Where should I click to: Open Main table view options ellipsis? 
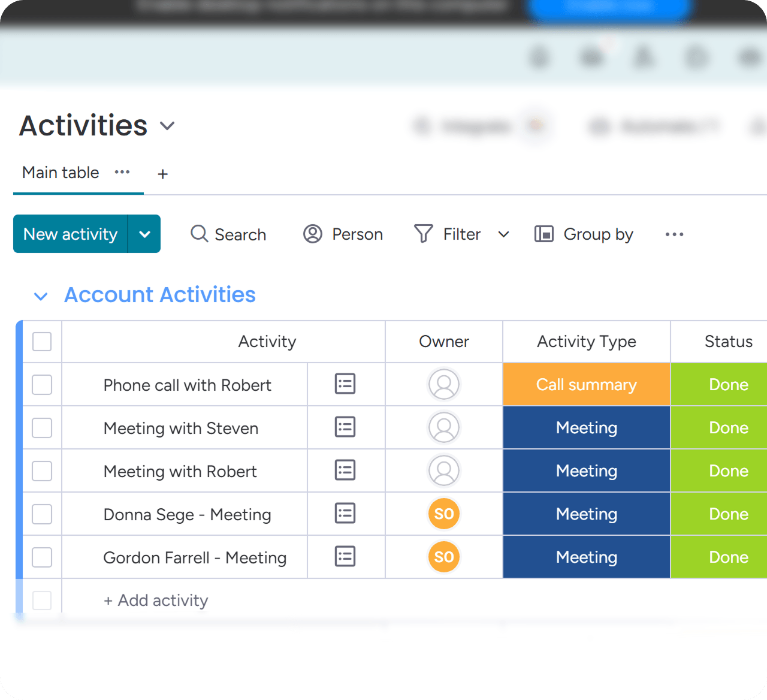pyautogui.click(x=122, y=172)
